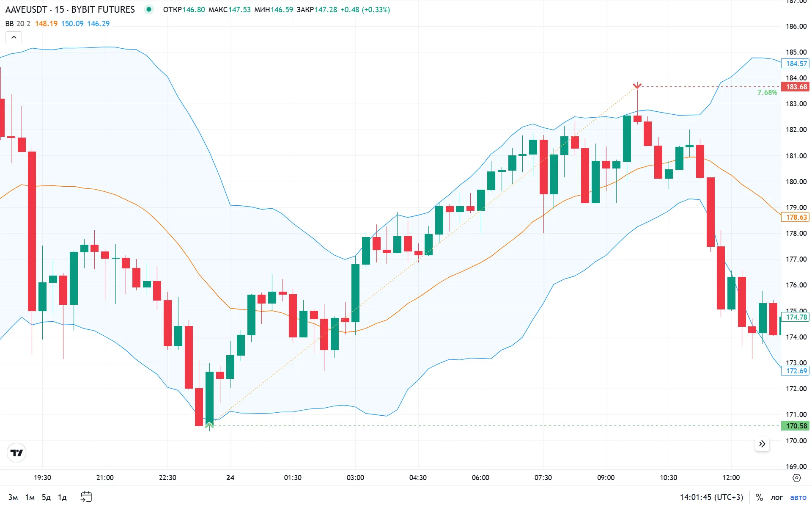
Task: Click the BB 20 2 indicator label
Action: pyautogui.click(x=18, y=24)
